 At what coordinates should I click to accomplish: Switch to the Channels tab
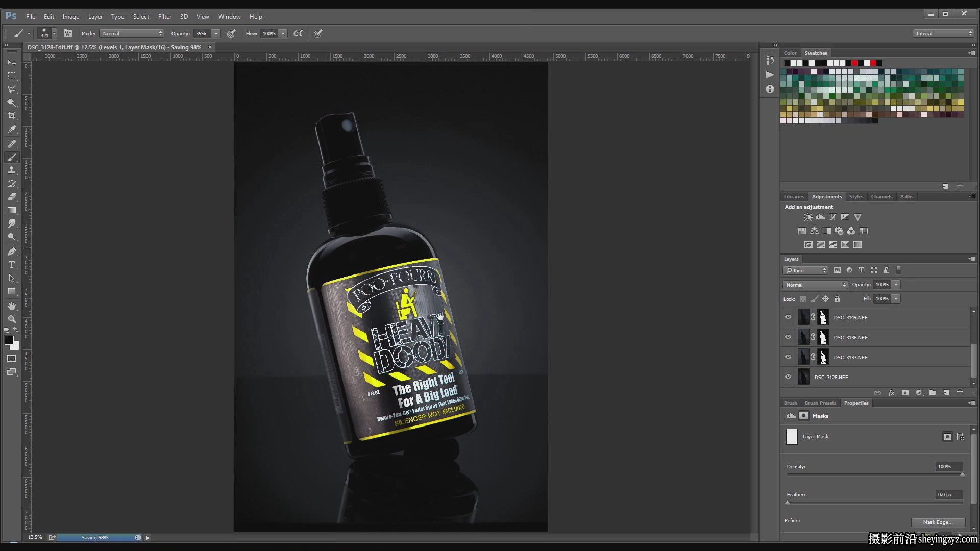(881, 197)
